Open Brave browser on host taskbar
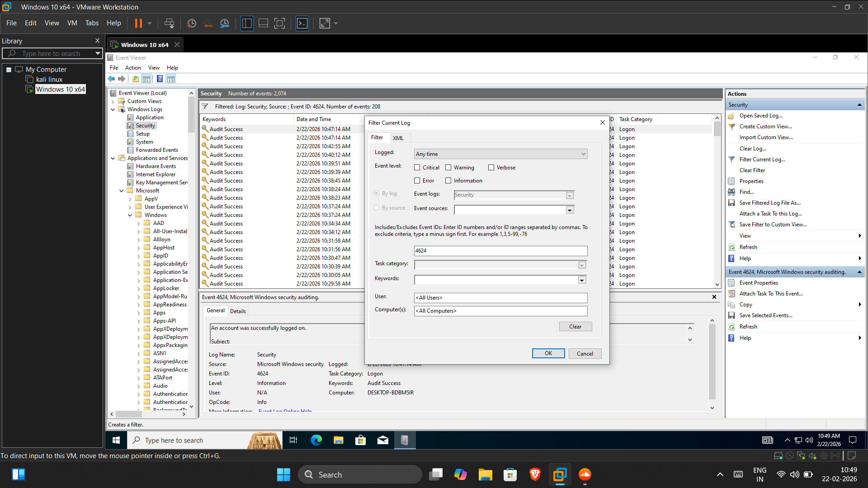 pyautogui.click(x=535, y=474)
